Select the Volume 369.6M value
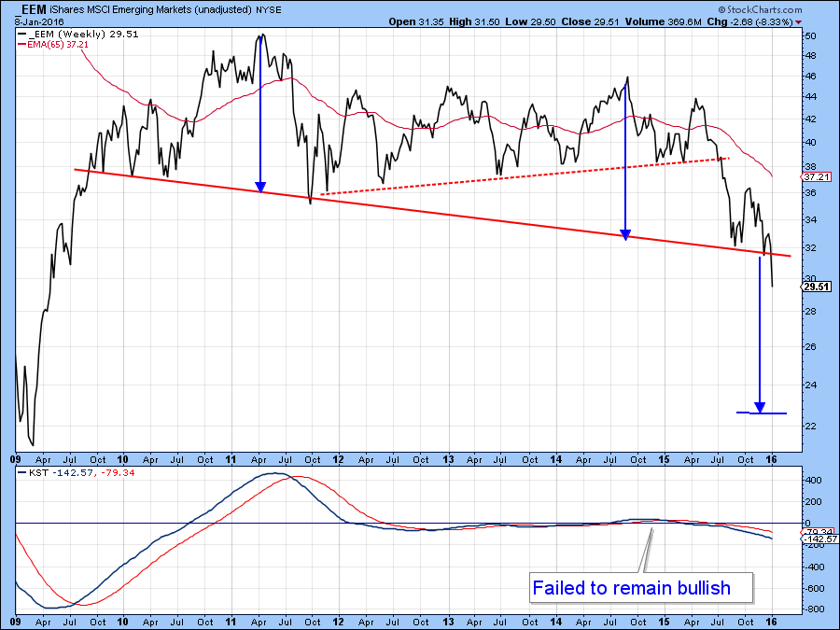Viewport: 840px width, 630px height. [x=664, y=22]
